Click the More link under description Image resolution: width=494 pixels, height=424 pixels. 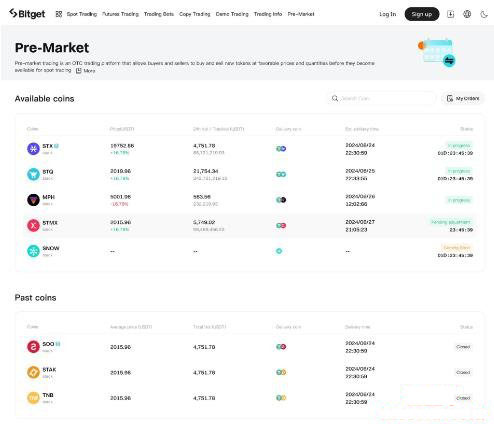tap(86, 71)
